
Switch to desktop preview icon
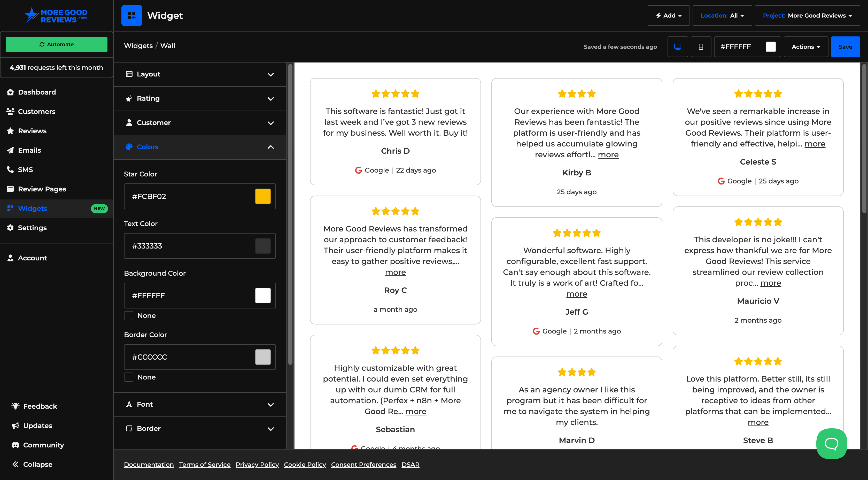[x=678, y=47]
